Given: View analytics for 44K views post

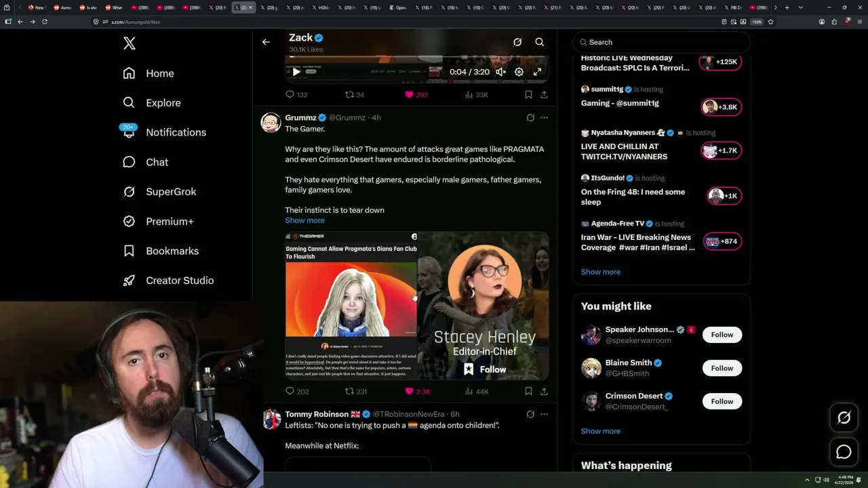Looking at the screenshot, I should tap(476, 391).
